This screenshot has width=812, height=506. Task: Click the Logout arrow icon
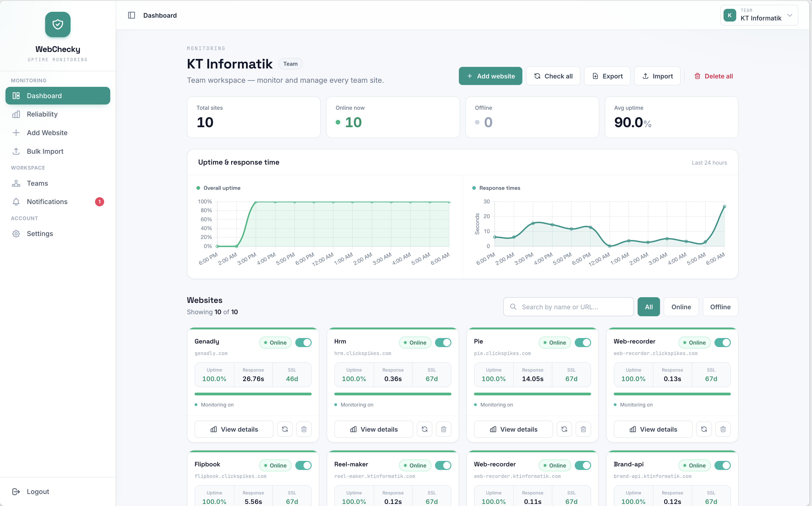point(16,492)
